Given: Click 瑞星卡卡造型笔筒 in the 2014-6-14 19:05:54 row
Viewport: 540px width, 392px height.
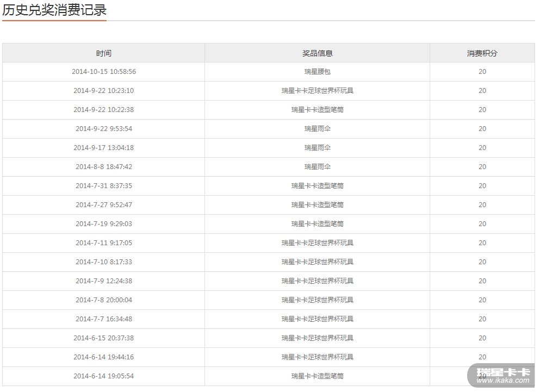Looking at the screenshot, I should pos(317,376).
